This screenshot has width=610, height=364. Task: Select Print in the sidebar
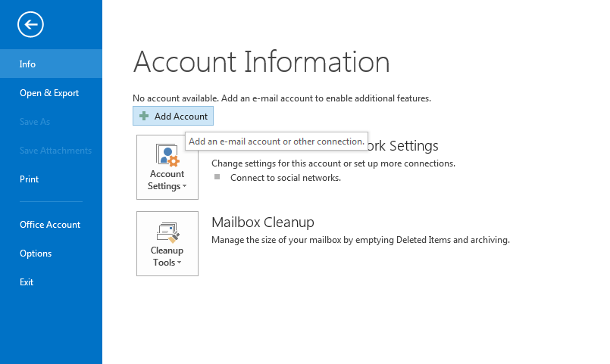coord(51,179)
